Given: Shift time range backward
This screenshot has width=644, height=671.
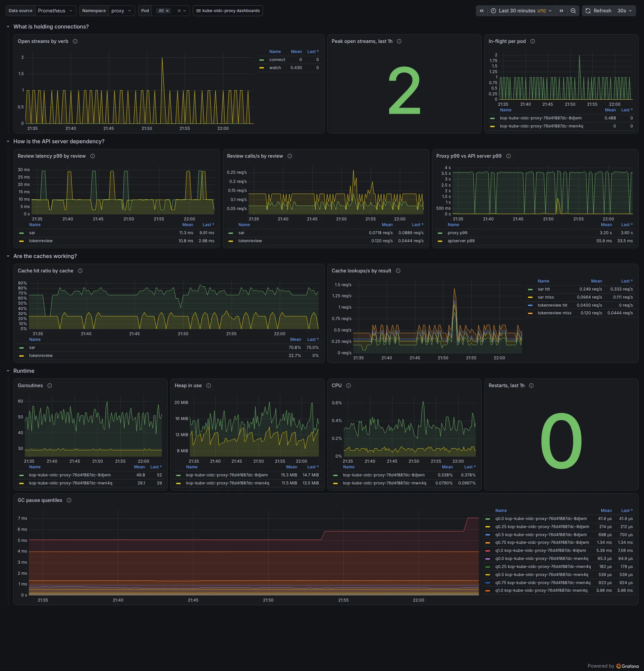Looking at the screenshot, I should pyautogui.click(x=481, y=11).
